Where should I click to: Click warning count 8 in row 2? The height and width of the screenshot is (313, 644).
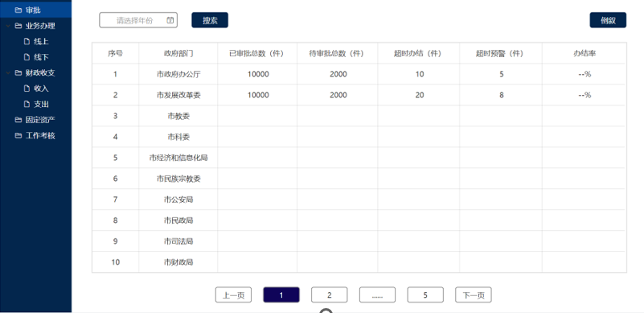coord(502,95)
